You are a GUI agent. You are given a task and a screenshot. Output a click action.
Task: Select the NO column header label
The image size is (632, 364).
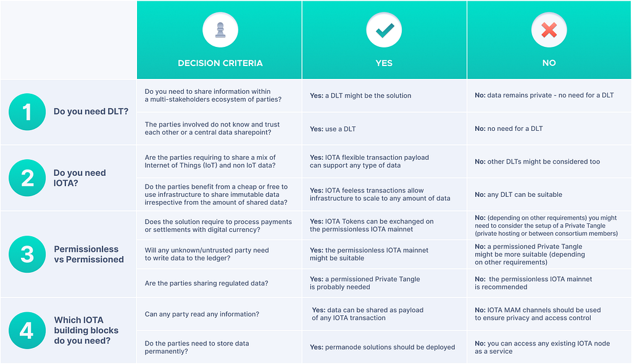(x=549, y=63)
